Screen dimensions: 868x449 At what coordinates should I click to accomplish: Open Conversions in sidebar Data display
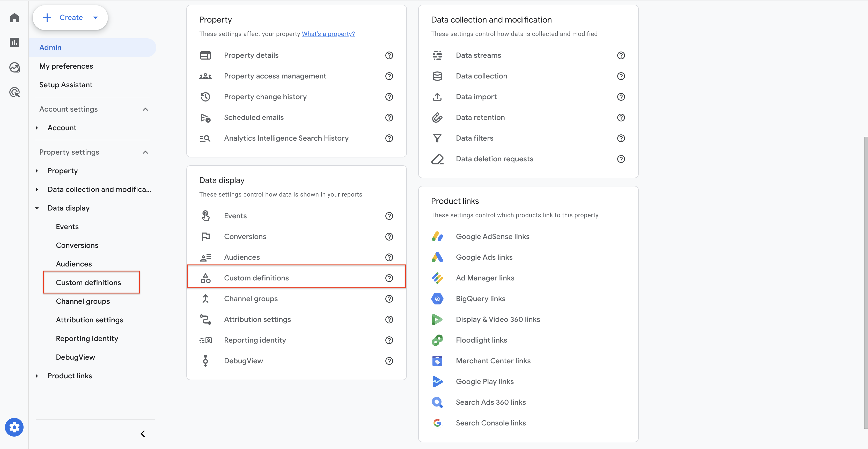[x=77, y=245]
